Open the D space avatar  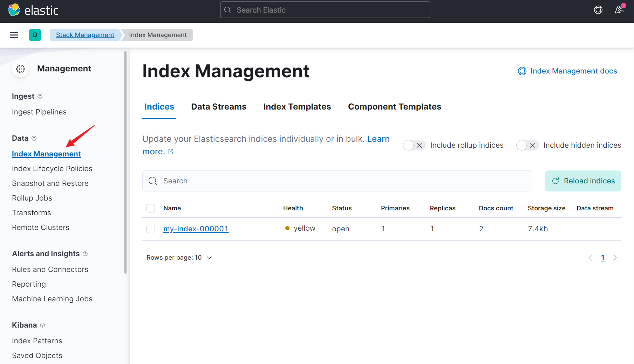click(x=35, y=35)
